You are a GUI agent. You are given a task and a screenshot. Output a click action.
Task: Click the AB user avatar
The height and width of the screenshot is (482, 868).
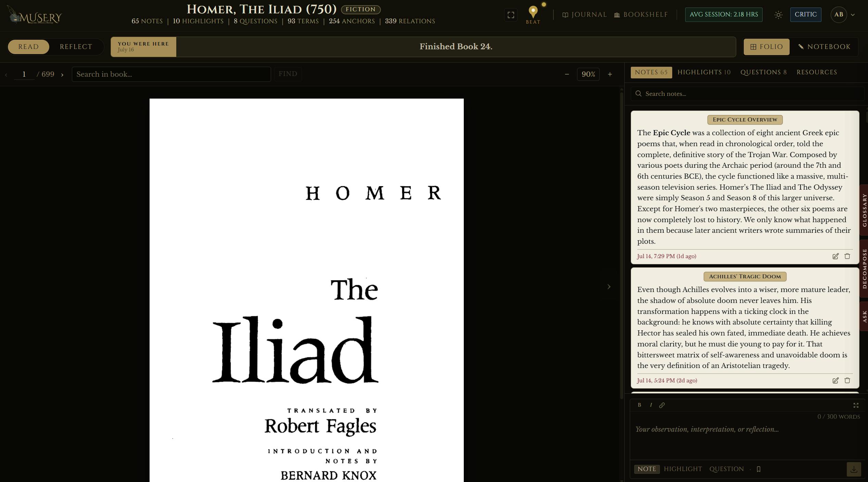point(839,15)
